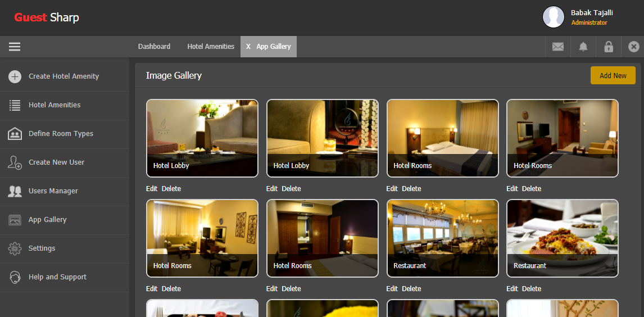Click the add-user icon for Create New User
644x317 pixels.
click(x=15, y=162)
